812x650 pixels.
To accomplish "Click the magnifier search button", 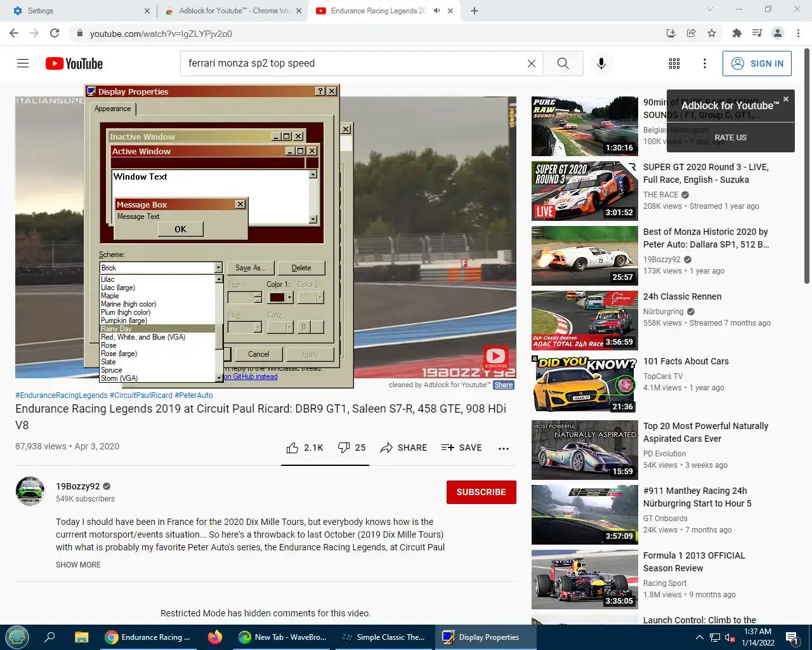I will [x=563, y=63].
